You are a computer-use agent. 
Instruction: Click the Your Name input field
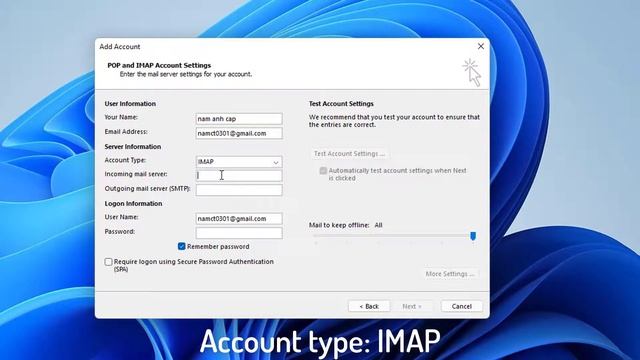tap(239, 119)
